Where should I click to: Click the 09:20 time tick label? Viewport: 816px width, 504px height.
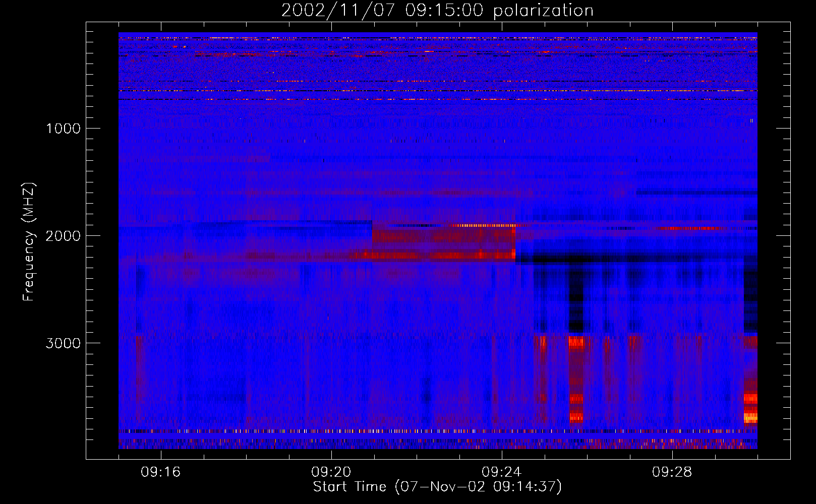[x=331, y=472]
